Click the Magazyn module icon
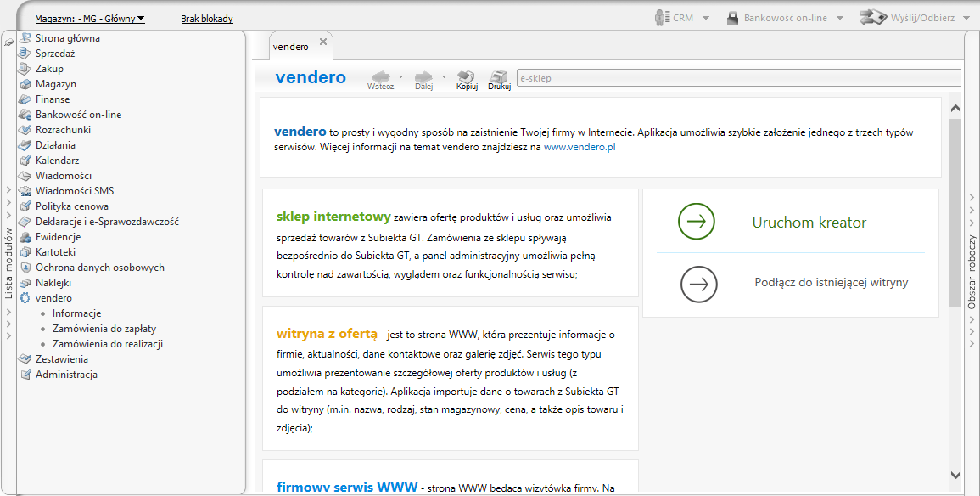Image resolution: width=980 pixels, height=496 pixels. (x=25, y=84)
